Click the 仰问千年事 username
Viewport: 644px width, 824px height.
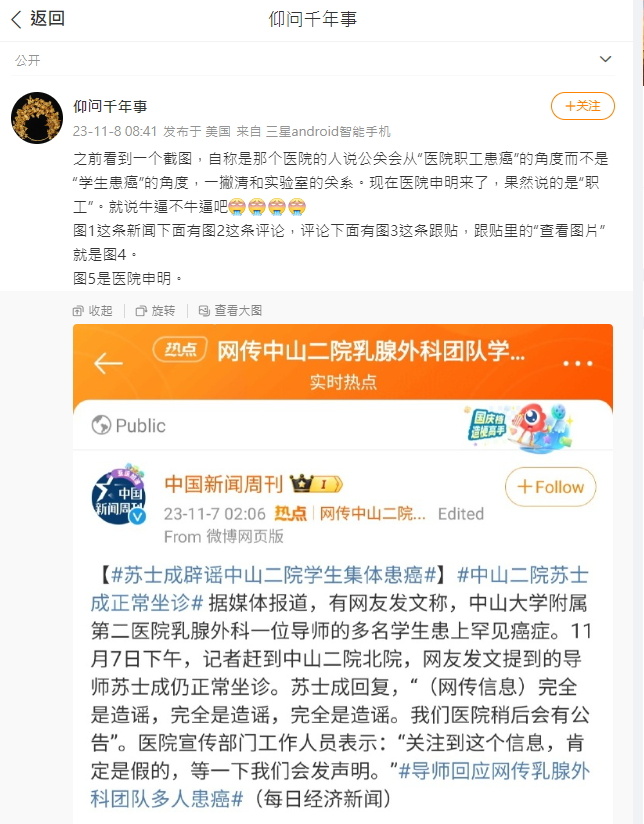point(110,106)
